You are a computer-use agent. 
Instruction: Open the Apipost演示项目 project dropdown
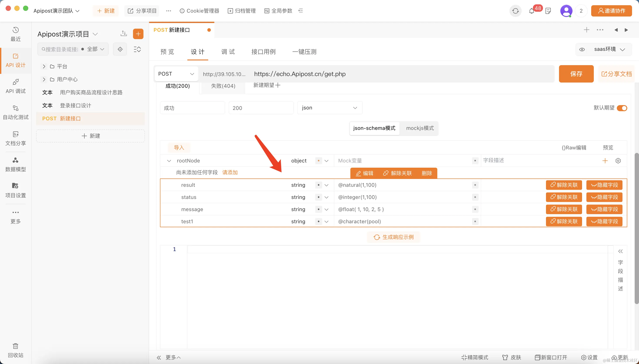[x=68, y=34]
